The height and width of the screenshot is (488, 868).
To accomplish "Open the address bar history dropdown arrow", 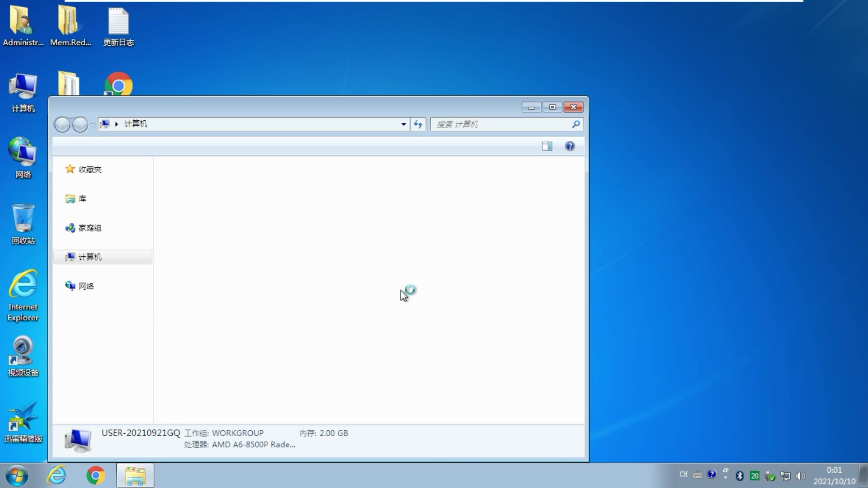I will 403,124.
